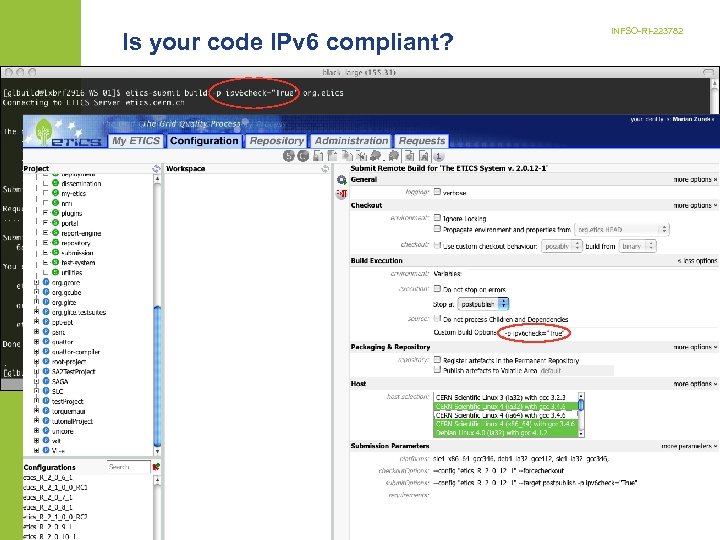Click the Custom Build Options field
Screen dimensions: 720x540
(x=534, y=333)
